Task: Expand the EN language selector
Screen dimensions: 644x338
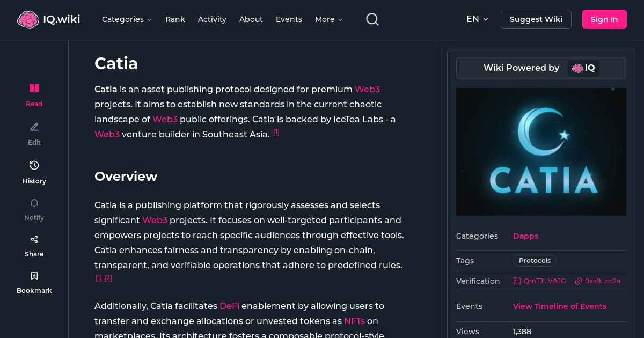Action: click(477, 19)
